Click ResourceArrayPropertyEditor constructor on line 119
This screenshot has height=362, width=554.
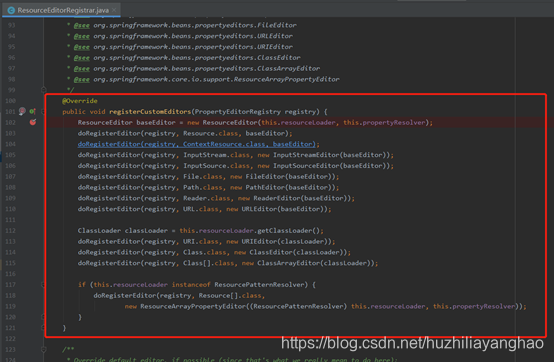(x=193, y=307)
